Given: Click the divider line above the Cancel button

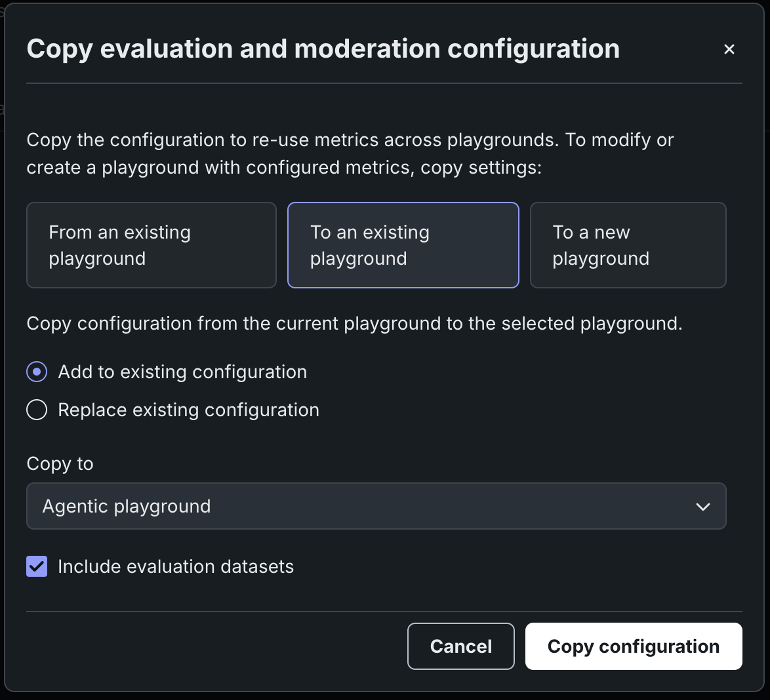Looking at the screenshot, I should point(384,612).
